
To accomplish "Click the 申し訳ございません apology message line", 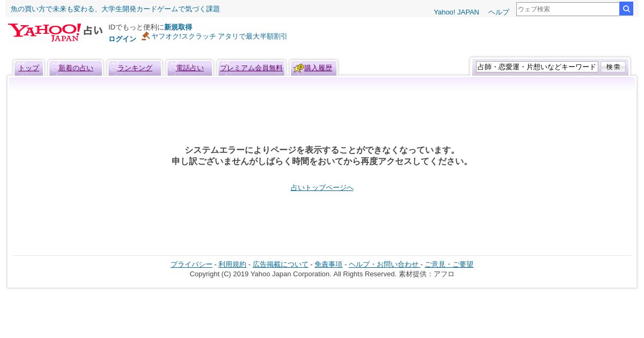I will pyautogui.click(x=322, y=161).
